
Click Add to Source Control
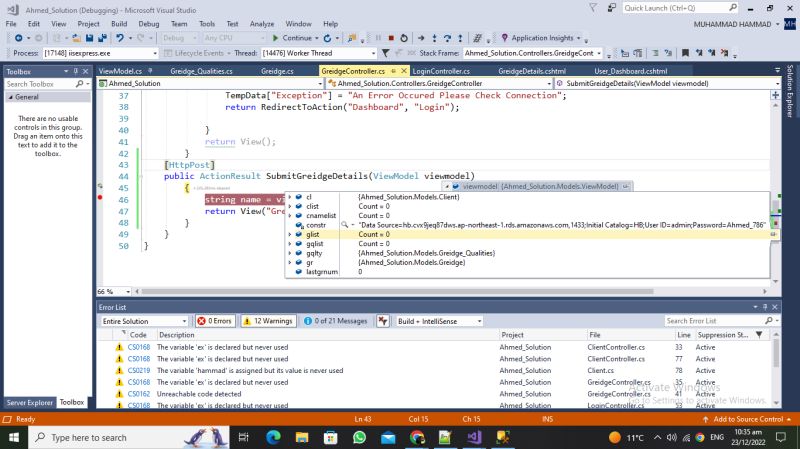click(x=748, y=419)
